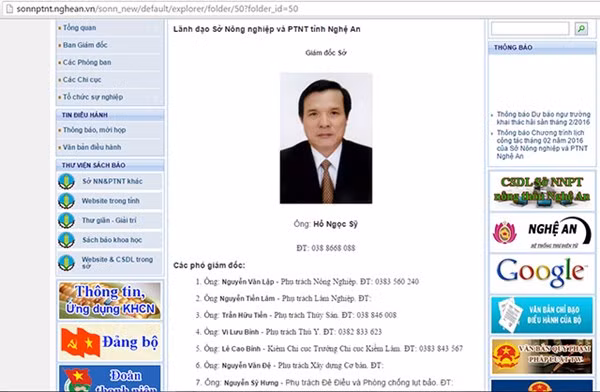Click the page icon in the address bar
This screenshot has height=392, width=600.
point(9,8)
